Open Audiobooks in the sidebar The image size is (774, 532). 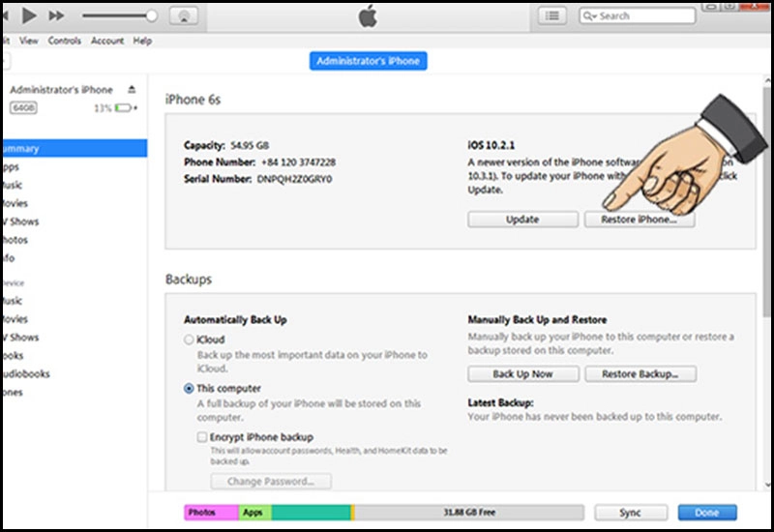[x=26, y=373]
